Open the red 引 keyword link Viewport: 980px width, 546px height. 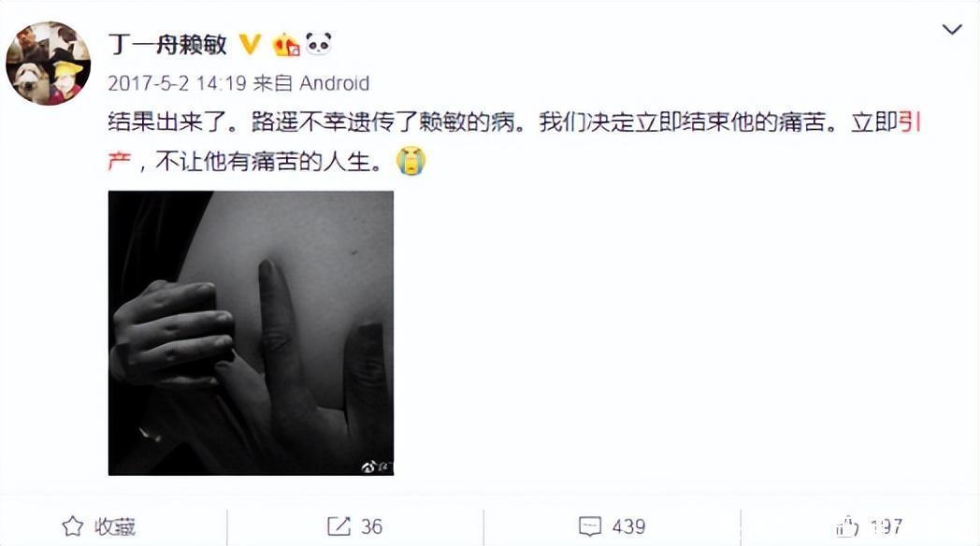pyautogui.click(x=910, y=122)
